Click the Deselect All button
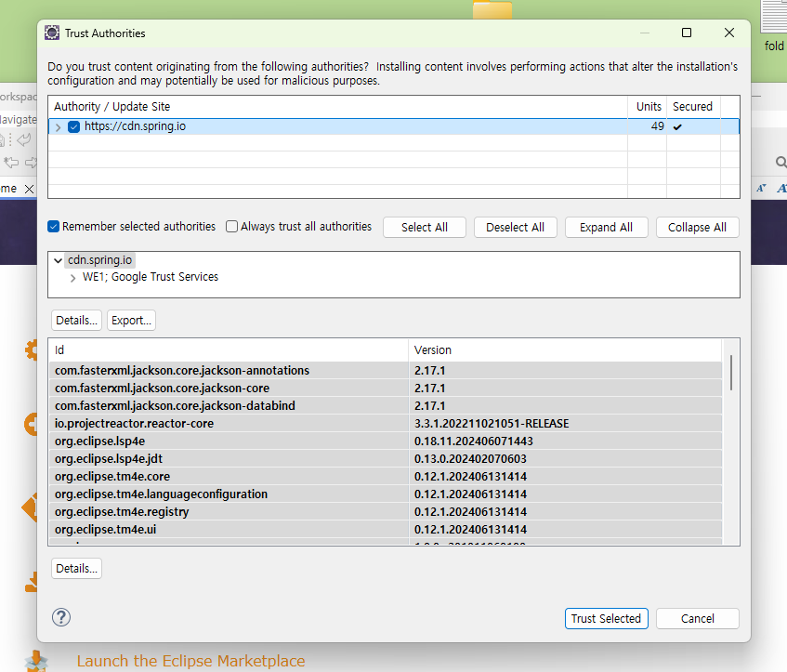 pos(515,227)
